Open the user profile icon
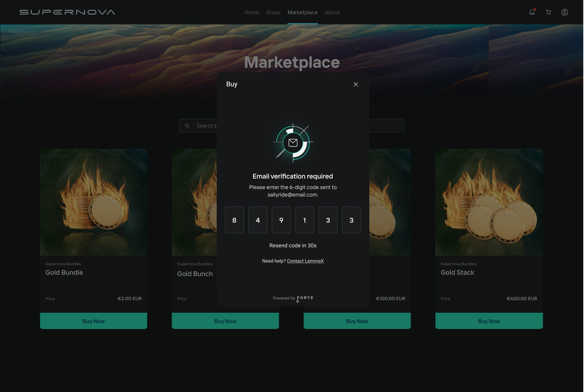 point(564,12)
